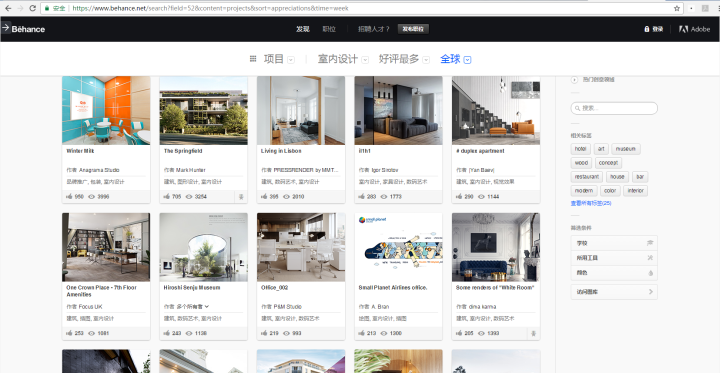720x373 pixels.
Task: Select the house tag
Action: tap(618, 177)
